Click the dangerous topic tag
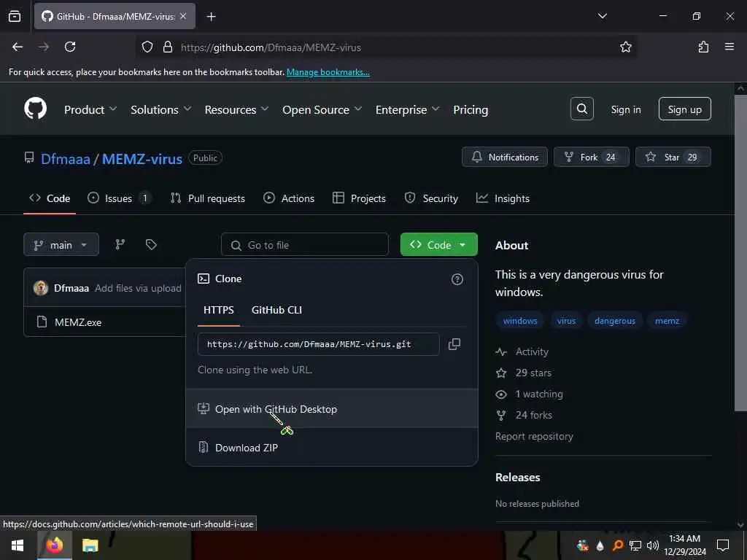747x560 pixels. click(614, 321)
